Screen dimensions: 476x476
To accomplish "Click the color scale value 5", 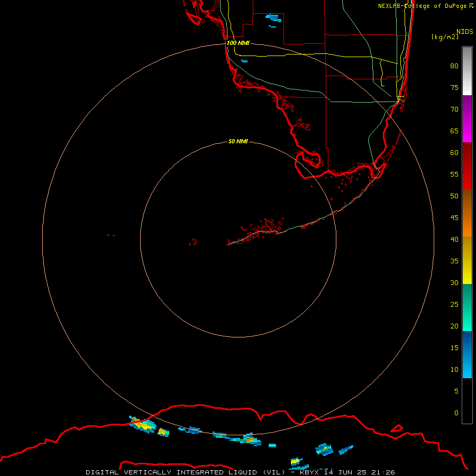I will (456, 391).
